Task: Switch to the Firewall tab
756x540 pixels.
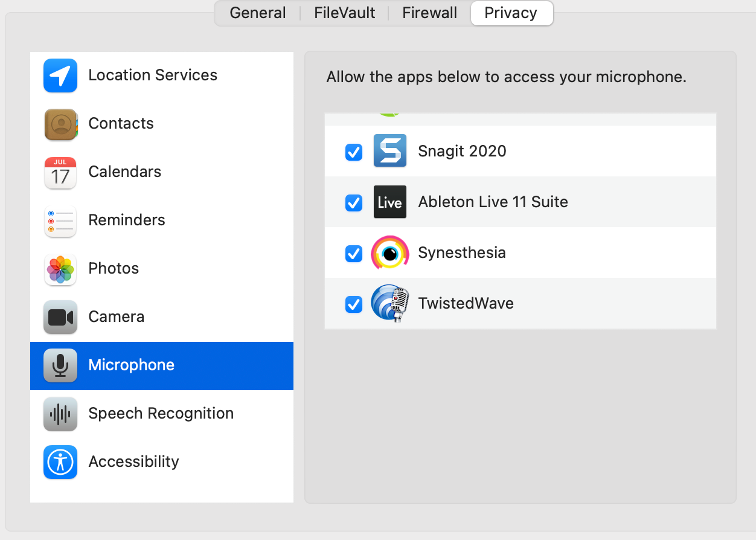Action: coord(429,13)
